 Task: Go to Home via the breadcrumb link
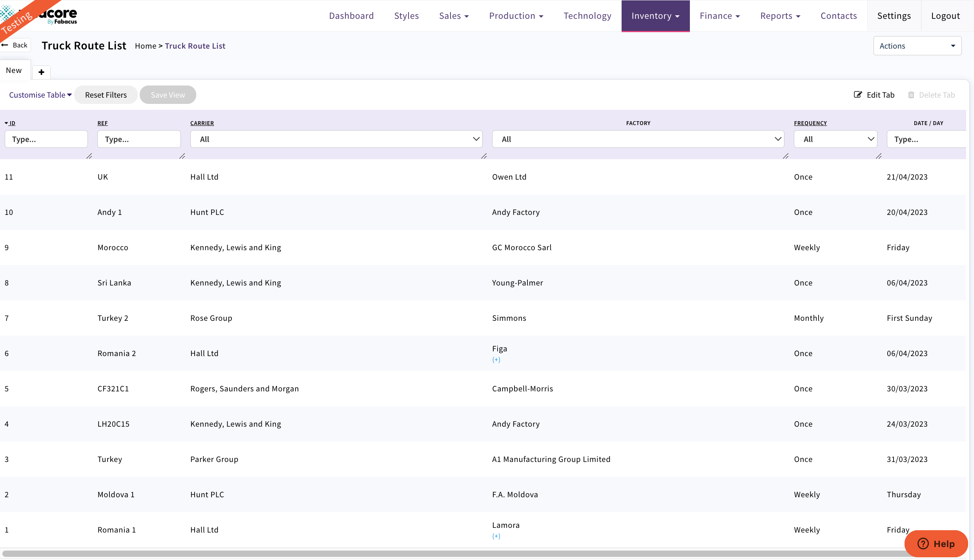145,45
